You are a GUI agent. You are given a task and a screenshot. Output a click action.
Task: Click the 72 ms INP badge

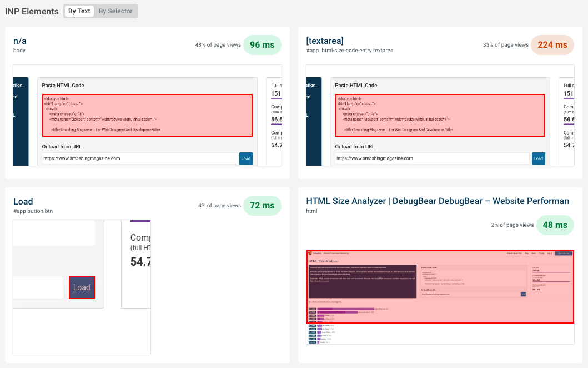[262, 206]
